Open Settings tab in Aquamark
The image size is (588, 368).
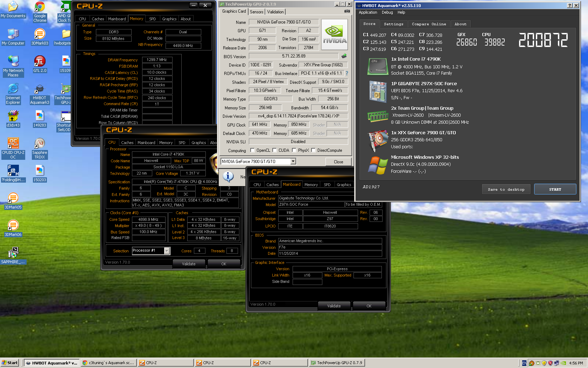[393, 24]
